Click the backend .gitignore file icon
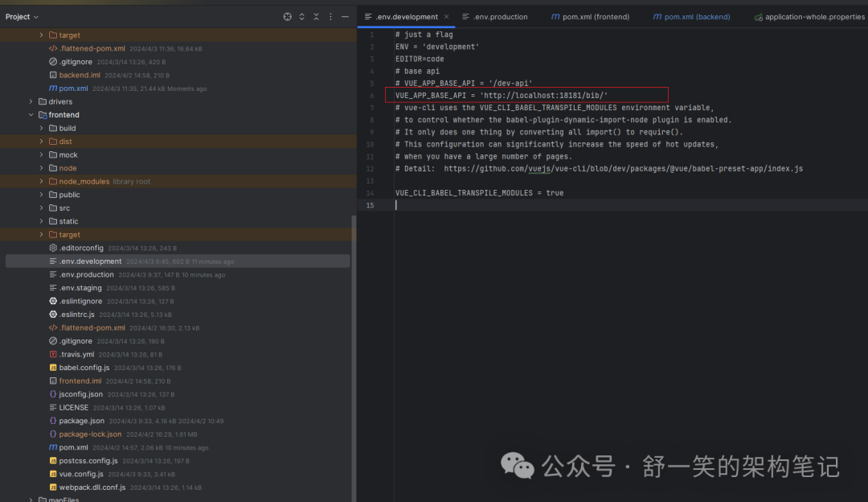868x502 pixels. [53, 61]
